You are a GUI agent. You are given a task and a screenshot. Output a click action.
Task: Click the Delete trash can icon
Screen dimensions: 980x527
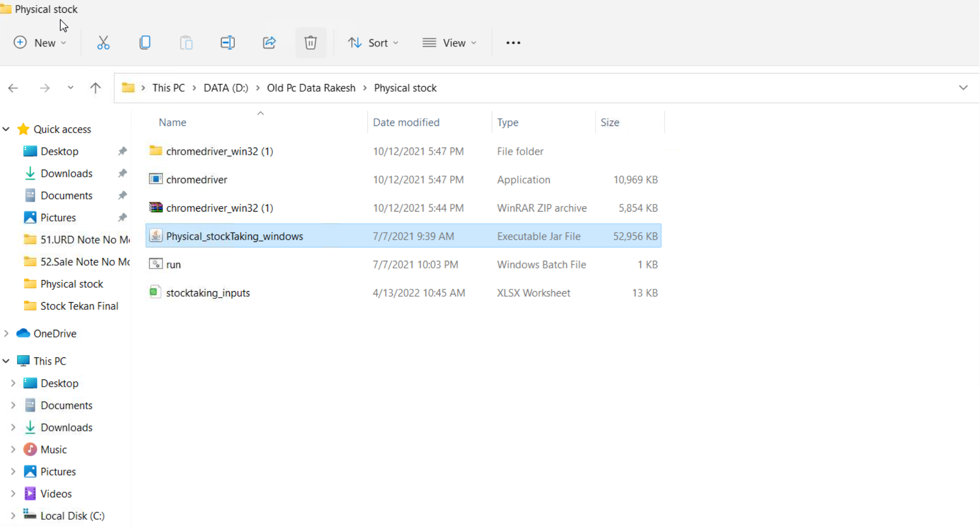click(310, 43)
